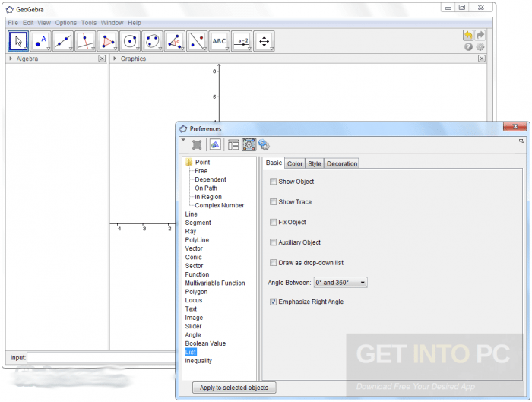Switch to the Decoration tab

pos(342,163)
